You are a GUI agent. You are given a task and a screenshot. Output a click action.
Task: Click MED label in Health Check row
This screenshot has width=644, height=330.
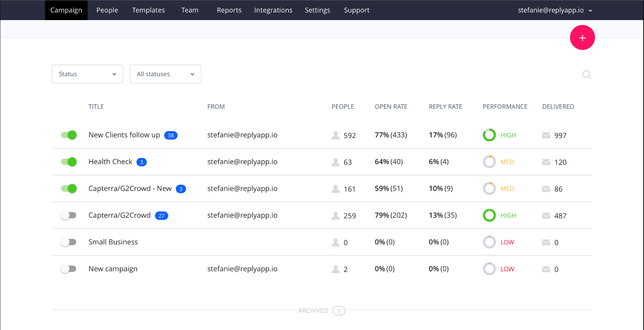pos(507,162)
